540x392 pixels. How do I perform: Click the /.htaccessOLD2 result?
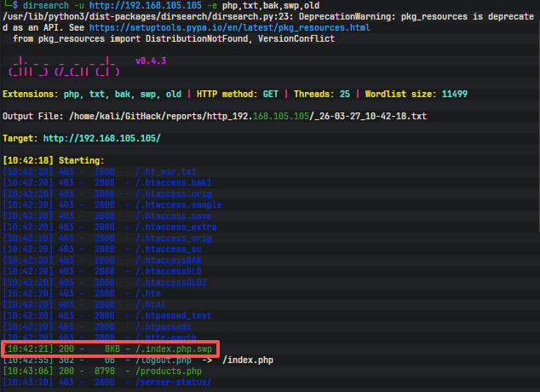point(171,282)
